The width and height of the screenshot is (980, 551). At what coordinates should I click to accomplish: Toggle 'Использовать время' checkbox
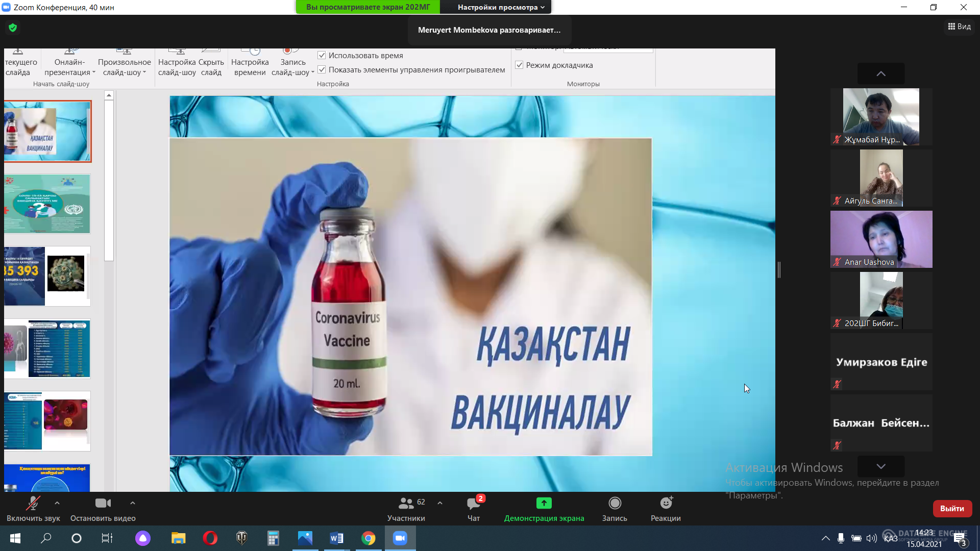point(322,55)
